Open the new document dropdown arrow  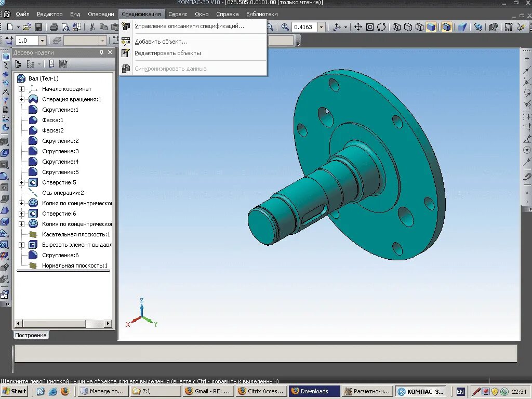click(x=18, y=27)
